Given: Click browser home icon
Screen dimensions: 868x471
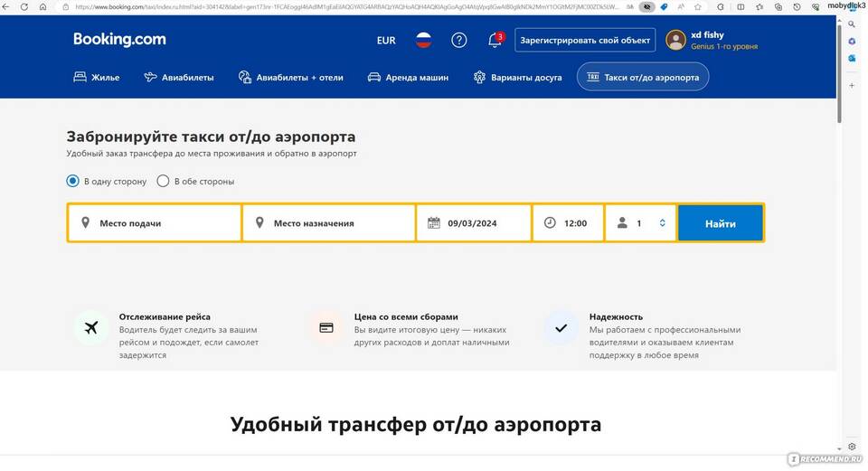Looking at the screenshot, I should (x=42, y=7).
